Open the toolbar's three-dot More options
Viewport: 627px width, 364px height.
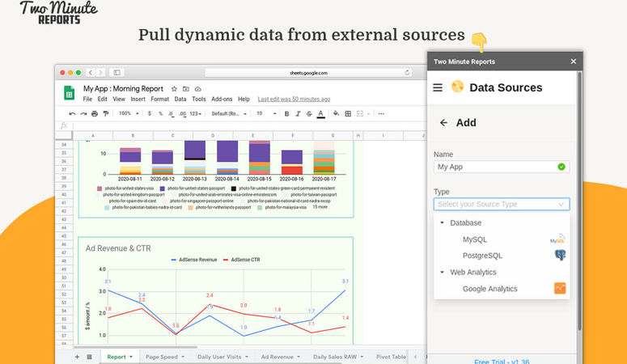pos(381,114)
